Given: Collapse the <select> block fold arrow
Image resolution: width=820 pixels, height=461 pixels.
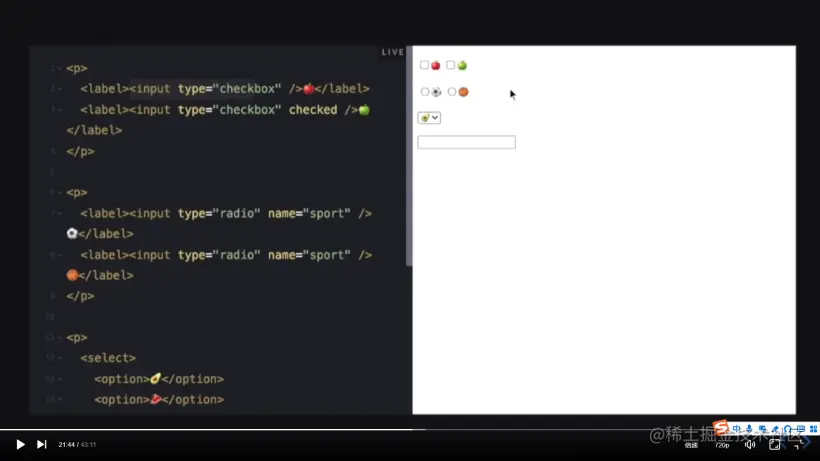Looking at the screenshot, I should (60, 358).
